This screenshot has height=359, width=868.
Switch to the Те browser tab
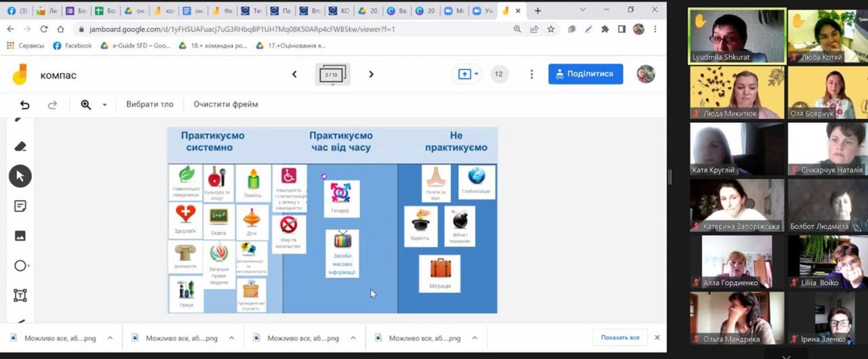coord(251,11)
